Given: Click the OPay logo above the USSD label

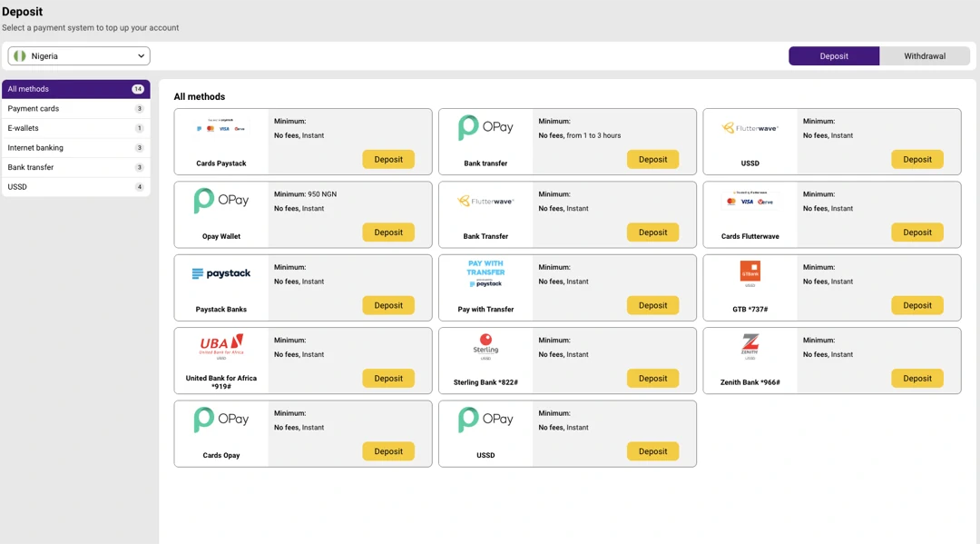Looking at the screenshot, I should [x=485, y=420].
